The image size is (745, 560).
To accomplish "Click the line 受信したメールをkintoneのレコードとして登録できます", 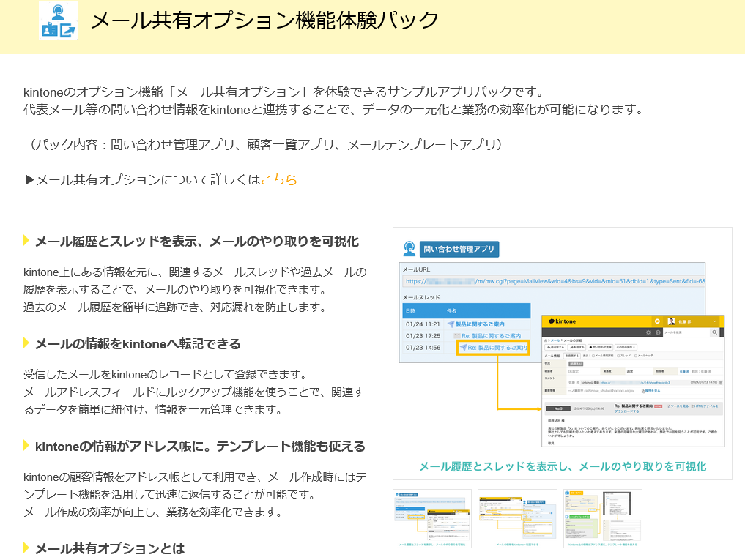I will click(166, 374).
